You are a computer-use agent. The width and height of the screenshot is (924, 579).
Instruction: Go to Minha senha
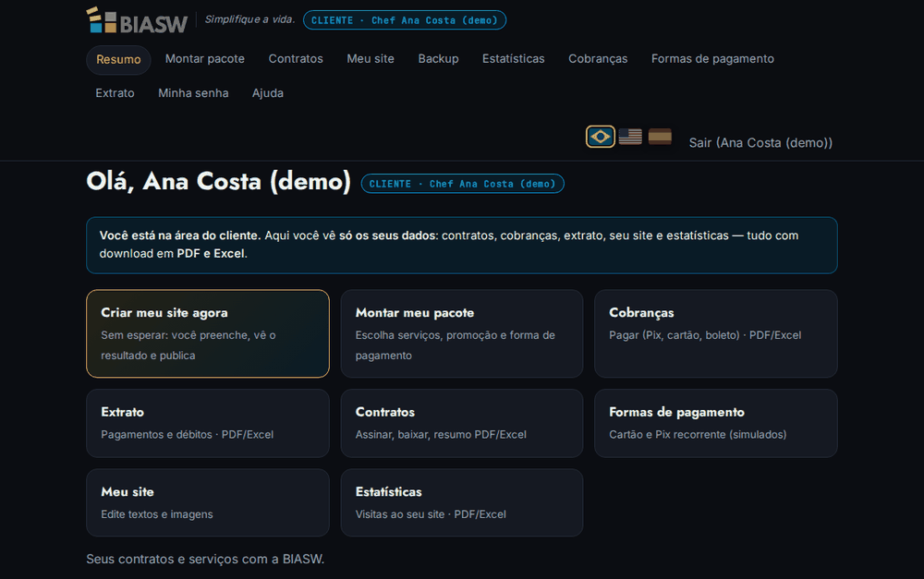click(x=193, y=93)
